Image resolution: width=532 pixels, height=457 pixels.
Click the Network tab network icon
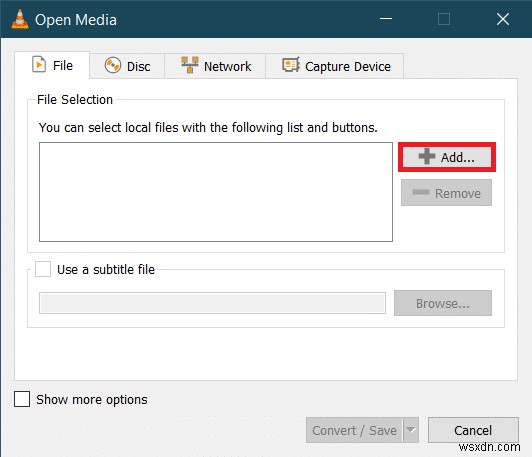pyautogui.click(x=190, y=65)
